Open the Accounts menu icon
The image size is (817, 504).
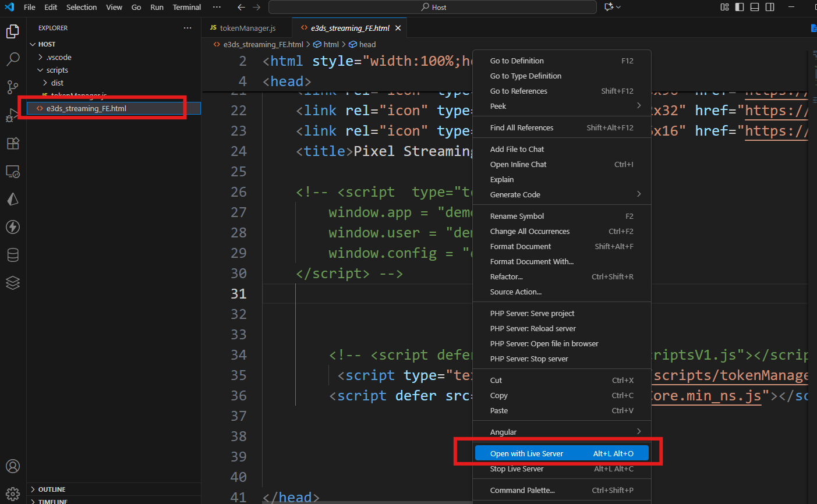pos(13,466)
